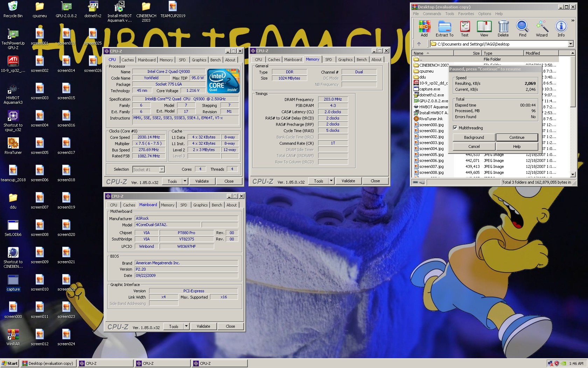Go up one folder with arrow icon
The width and height of the screenshot is (588, 368).
point(419,44)
